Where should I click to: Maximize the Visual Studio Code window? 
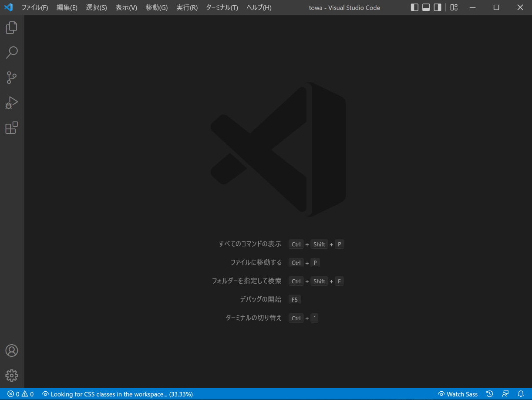496,7
